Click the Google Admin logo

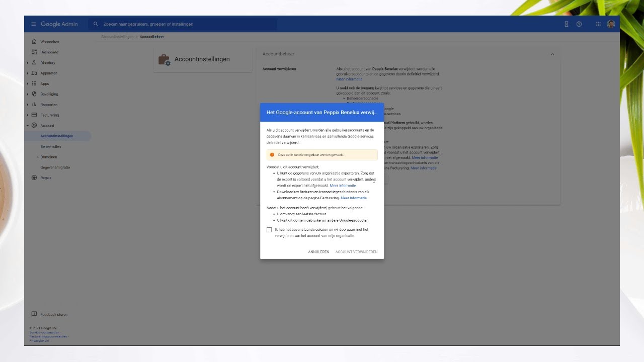pos(59,24)
